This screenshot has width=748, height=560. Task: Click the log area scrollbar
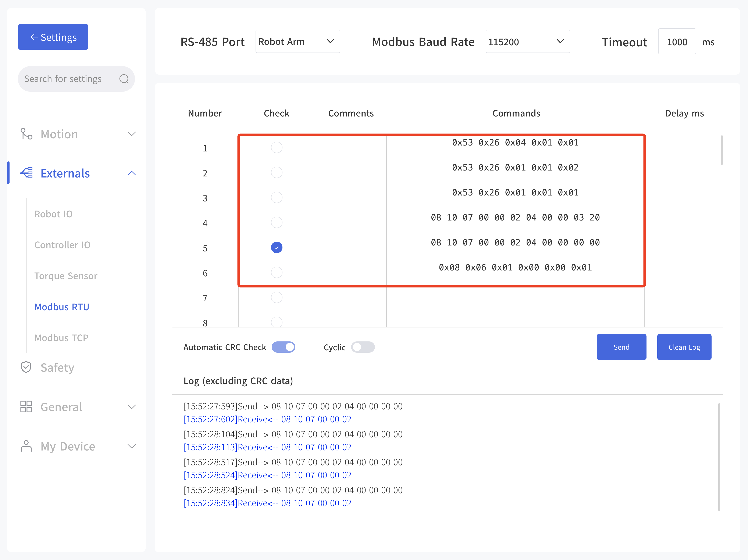[719, 457]
